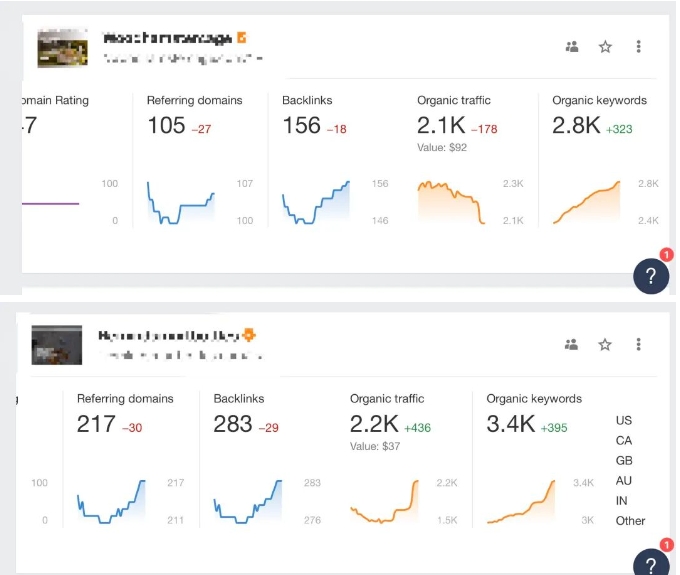Click share users icon on the project with 217 referring domains
Screen dimensions: 680x575
572,344
